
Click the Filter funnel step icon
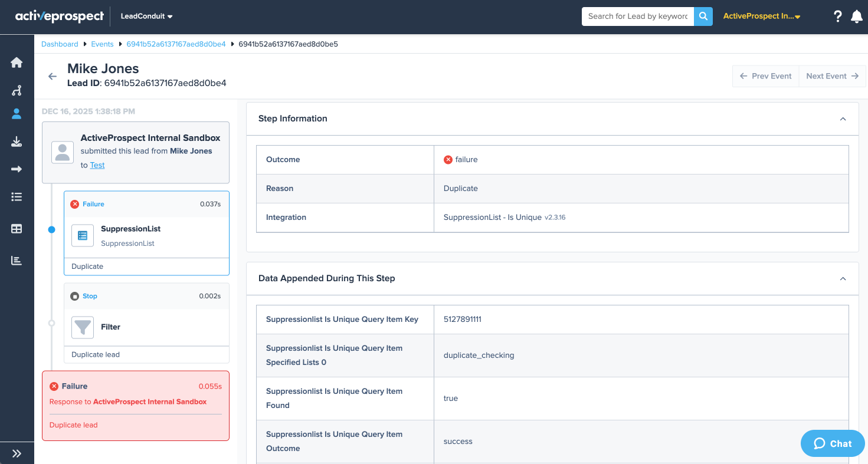[x=83, y=327]
